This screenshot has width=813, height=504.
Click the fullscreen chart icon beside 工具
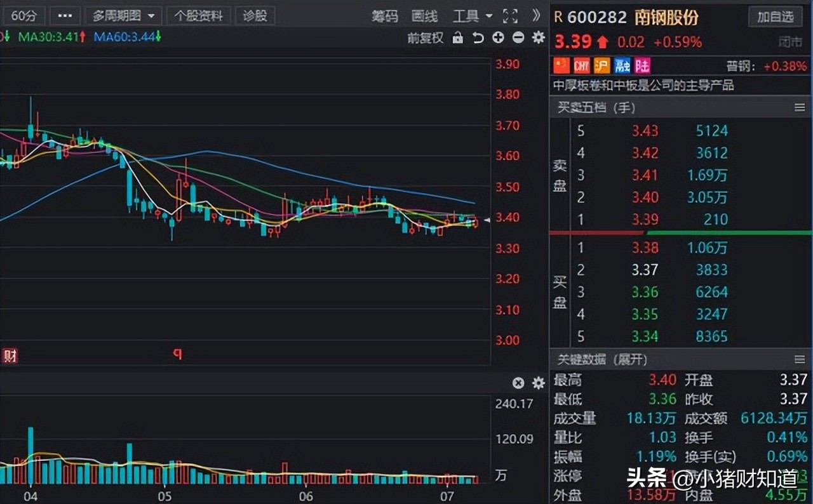(x=509, y=17)
